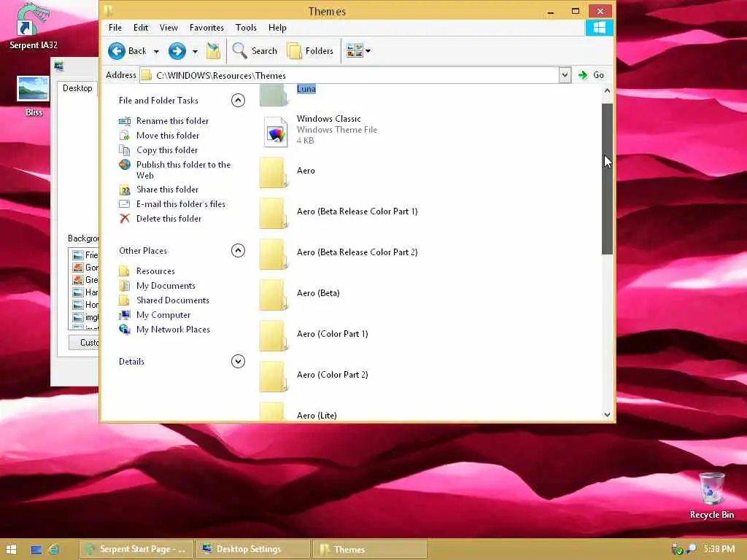The height and width of the screenshot is (560, 747).
Task: Go to My Computer in Other Places
Action: coord(163,315)
